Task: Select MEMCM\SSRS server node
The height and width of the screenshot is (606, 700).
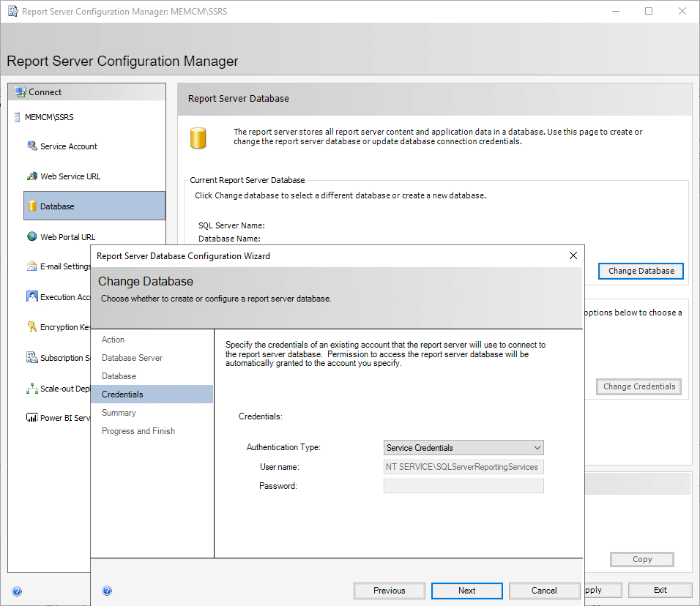Action: coord(48,117)
